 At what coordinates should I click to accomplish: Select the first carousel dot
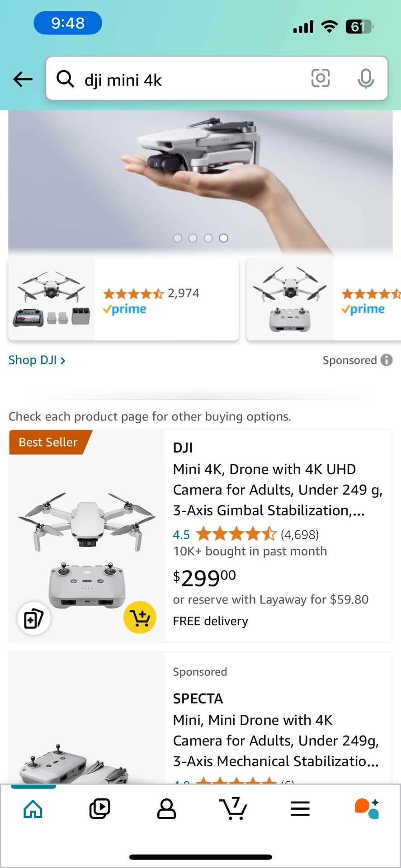pyautogui.click(x=178, y=238)
